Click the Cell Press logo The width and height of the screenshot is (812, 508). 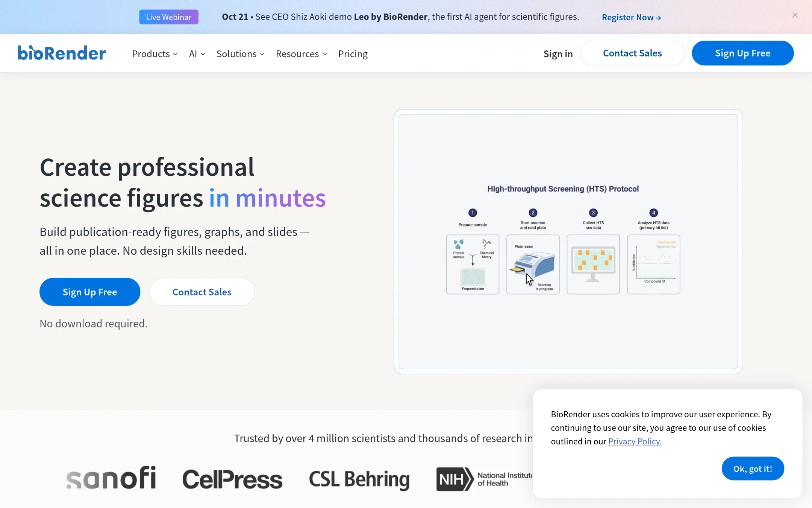point(232,479)
